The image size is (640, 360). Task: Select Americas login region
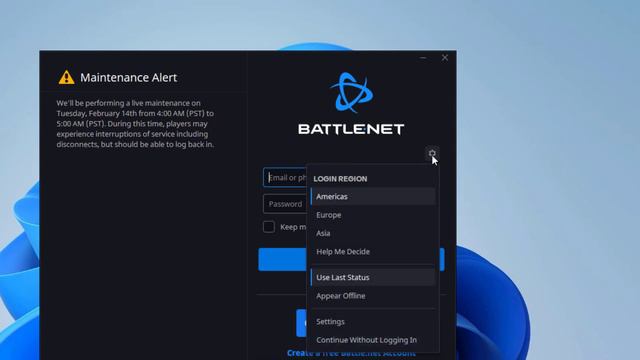(x=373, y=196)
